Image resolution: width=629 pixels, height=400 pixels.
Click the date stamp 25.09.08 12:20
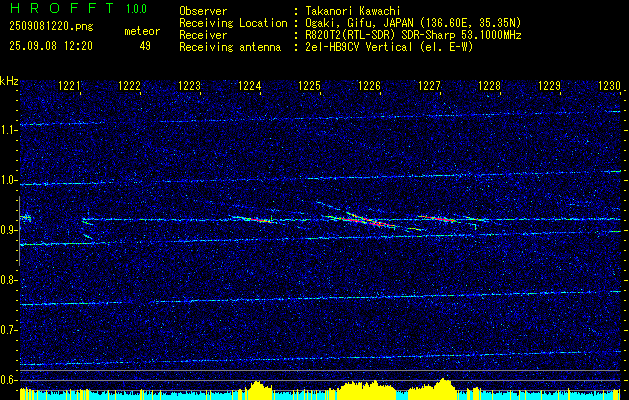coord(51,46)
